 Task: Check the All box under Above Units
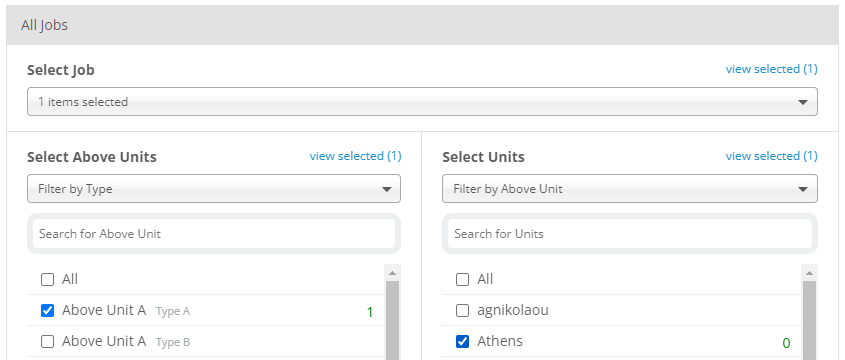pyautogui.click(x=47, y=279)
